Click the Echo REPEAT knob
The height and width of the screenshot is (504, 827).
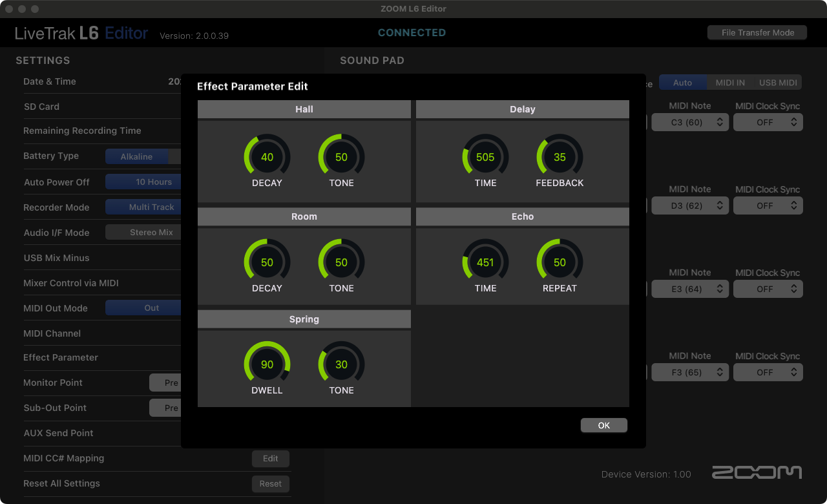point(560,262)
